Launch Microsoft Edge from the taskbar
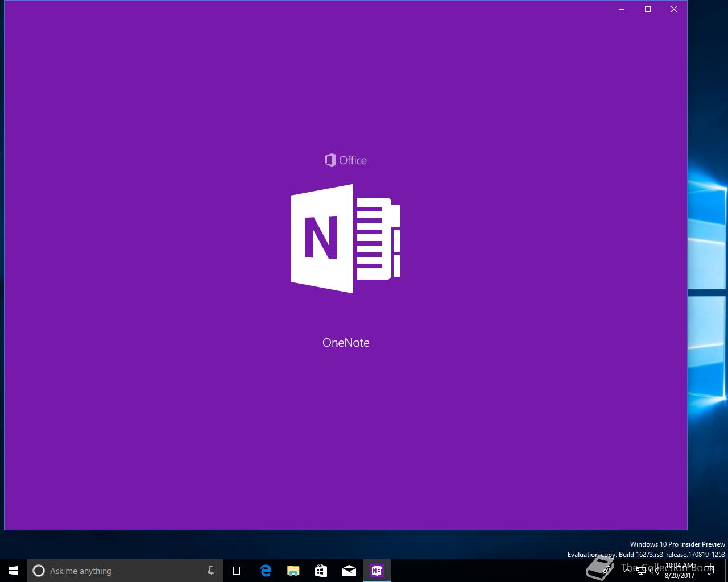Viewport: 728px width, 582px height. point(265,571)
